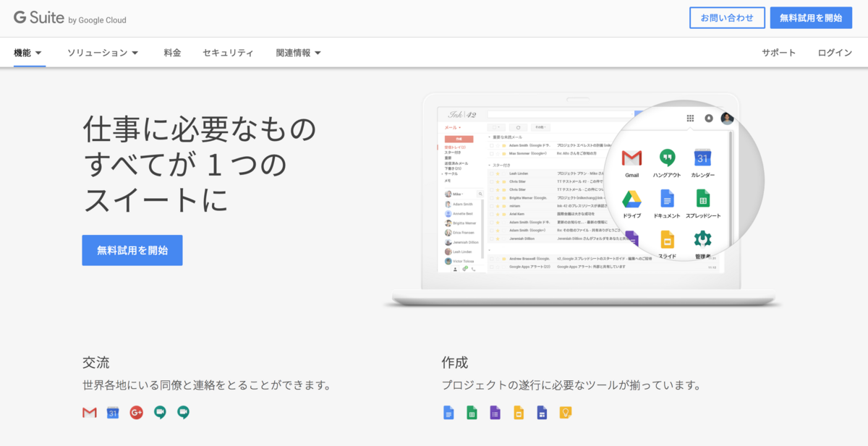Click 無料試用を開始 in the top header
The width and height of the screenshot is (868, 446).
click(x=811, y=18)
